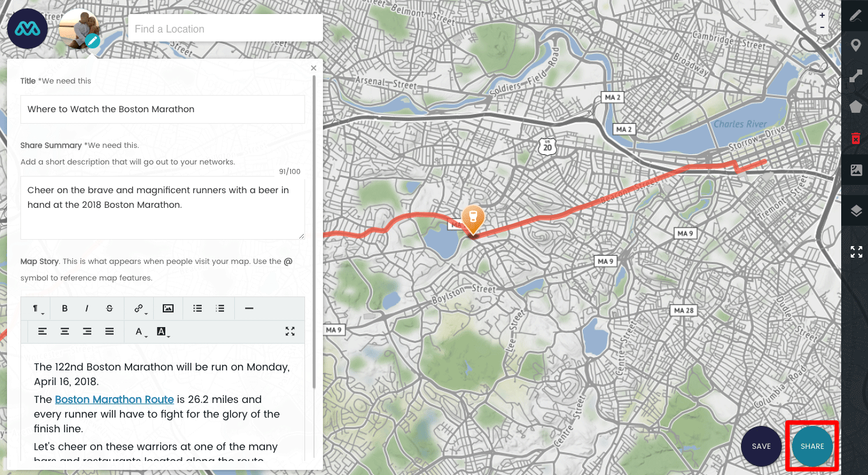Select the pencil edit tool

pos(856,16)
